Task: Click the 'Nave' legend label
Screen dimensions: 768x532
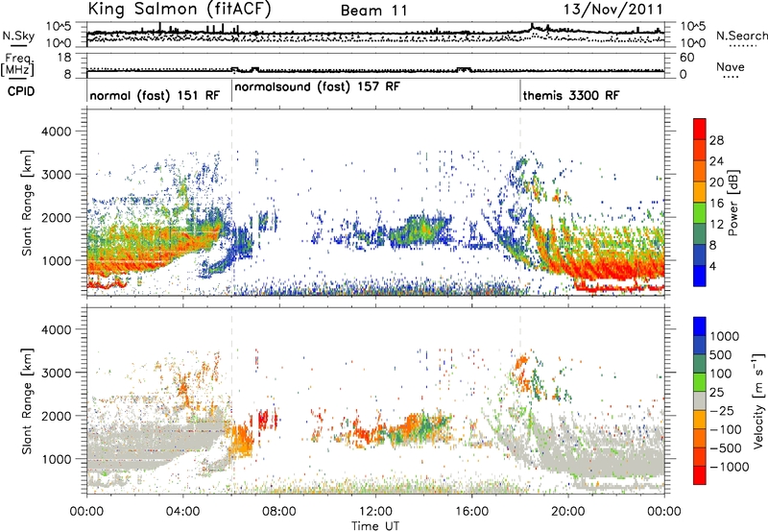Action: coord(731,66)
